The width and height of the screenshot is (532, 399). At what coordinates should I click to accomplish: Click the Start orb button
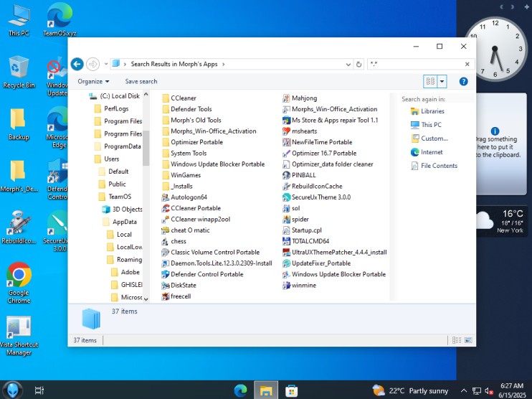tap(13, 390)
